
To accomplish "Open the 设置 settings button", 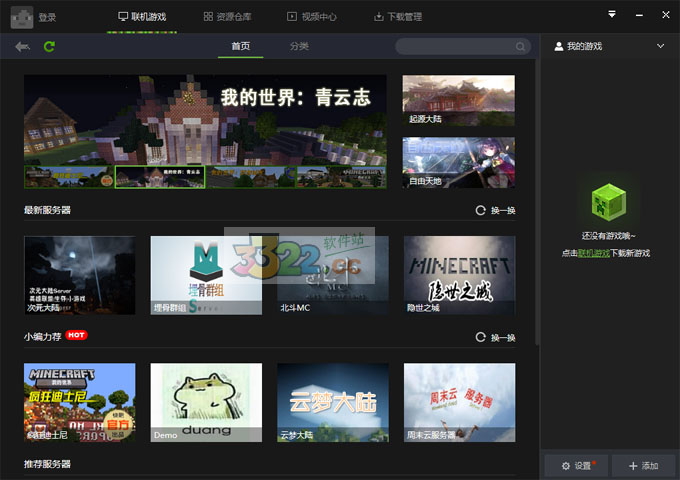I will [576, 466].
